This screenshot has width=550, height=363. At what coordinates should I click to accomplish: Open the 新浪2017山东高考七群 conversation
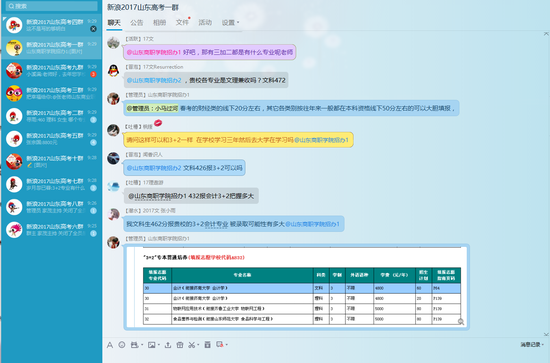[x=51, y=185]
